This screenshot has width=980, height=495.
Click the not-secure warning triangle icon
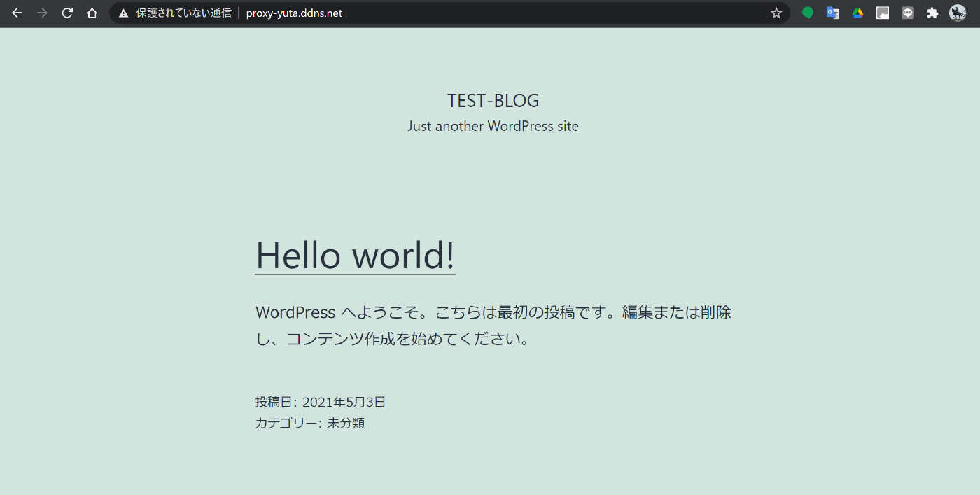pyautogui.click(x=124, y=13)
